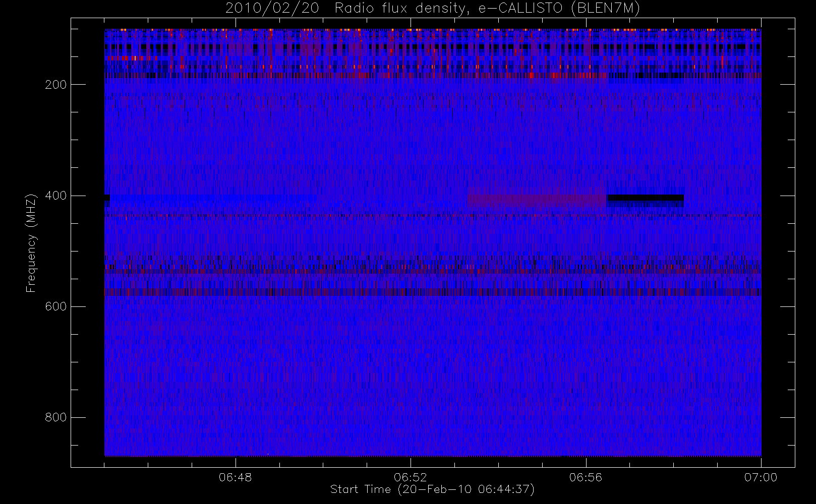Click the 200 frequency tick label

click(x=56, y=85)
